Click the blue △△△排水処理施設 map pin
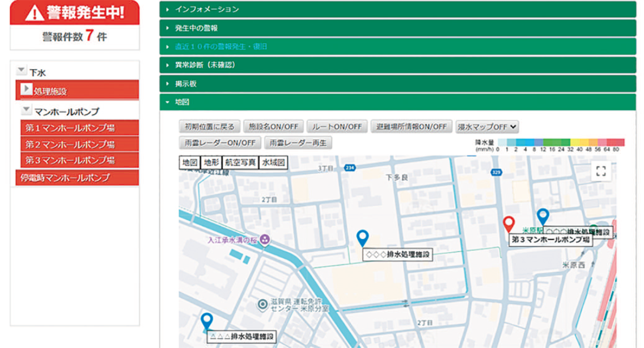Viewport: 644px width, 348px height. pos(206,322)
